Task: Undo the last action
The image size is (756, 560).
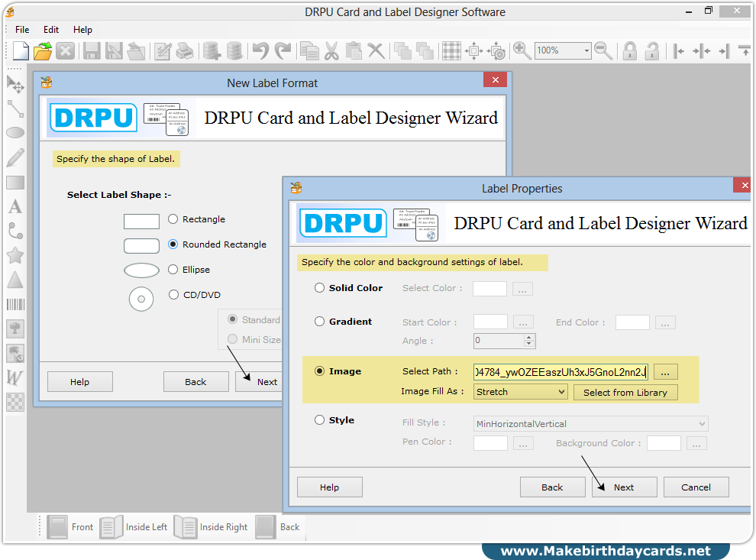Action: coord(261,50)
